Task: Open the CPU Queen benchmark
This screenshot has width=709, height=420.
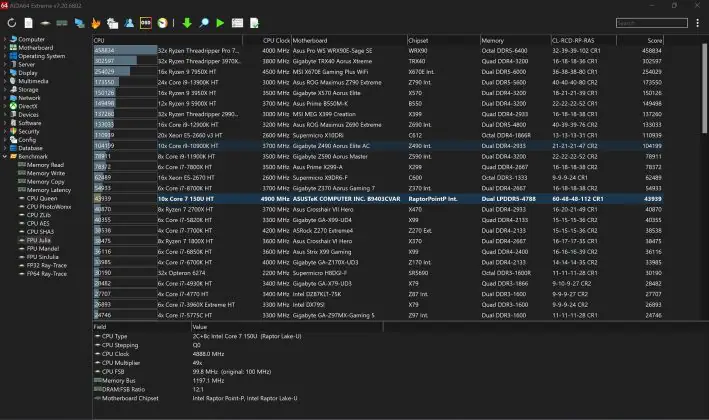Action: click(x=42, y=198)
